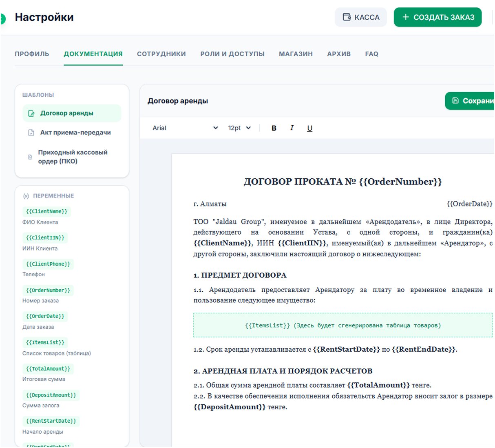This screenshot has width=495, height=448.
Task: Click the file icon beside Акт приема-передачи
Action: coord(31,133)
